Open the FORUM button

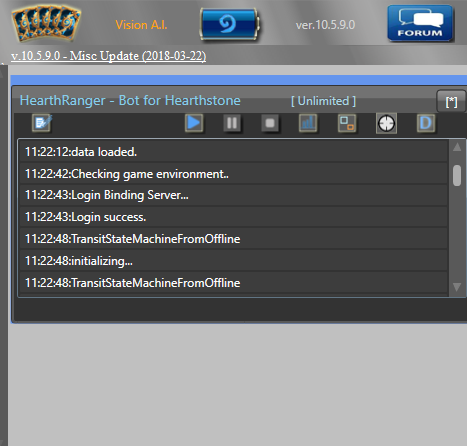[420, 23]
